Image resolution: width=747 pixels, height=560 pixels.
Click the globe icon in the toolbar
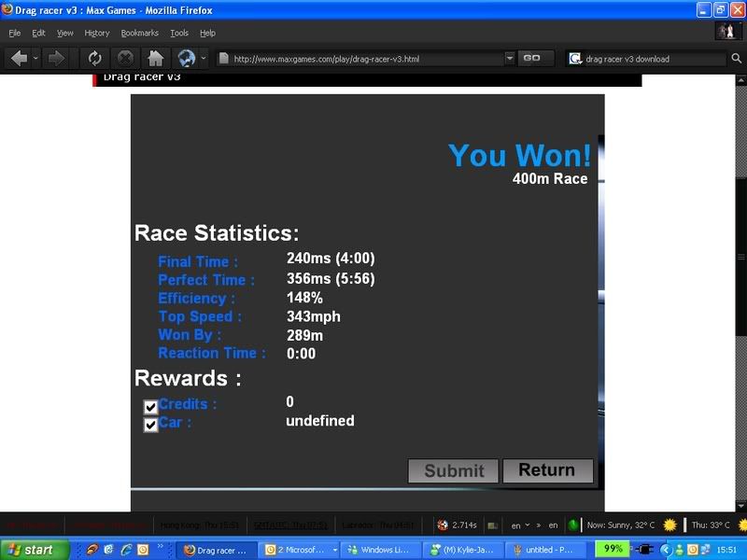[x=186, y=59]
